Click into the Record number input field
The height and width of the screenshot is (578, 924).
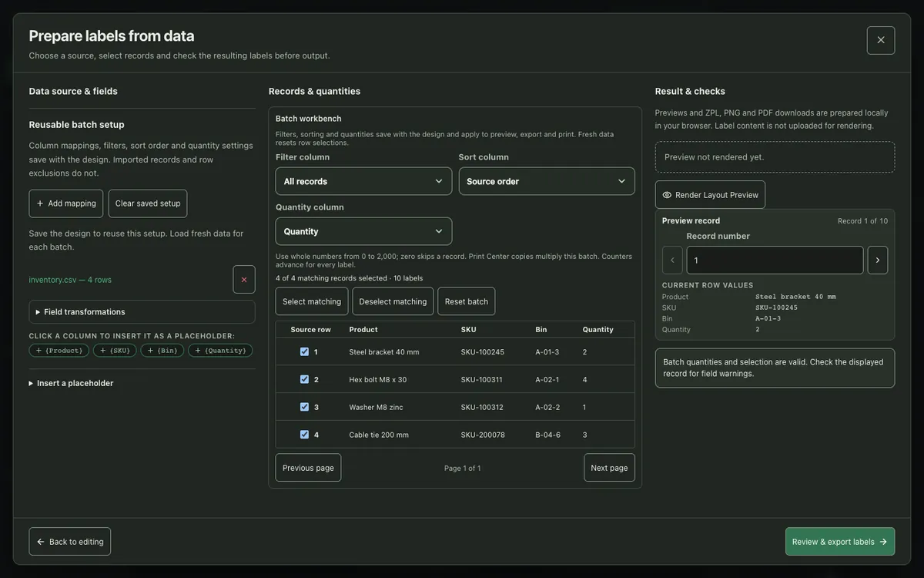775,260
